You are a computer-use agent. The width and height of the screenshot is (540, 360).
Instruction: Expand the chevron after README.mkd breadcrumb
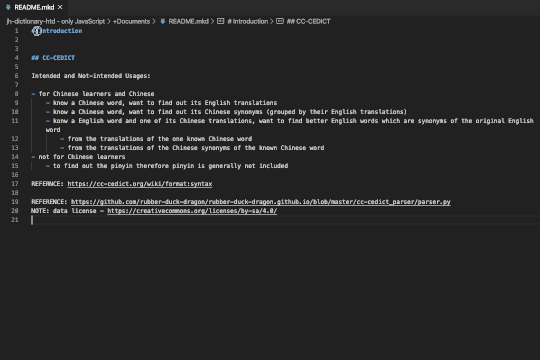point(212,21)
